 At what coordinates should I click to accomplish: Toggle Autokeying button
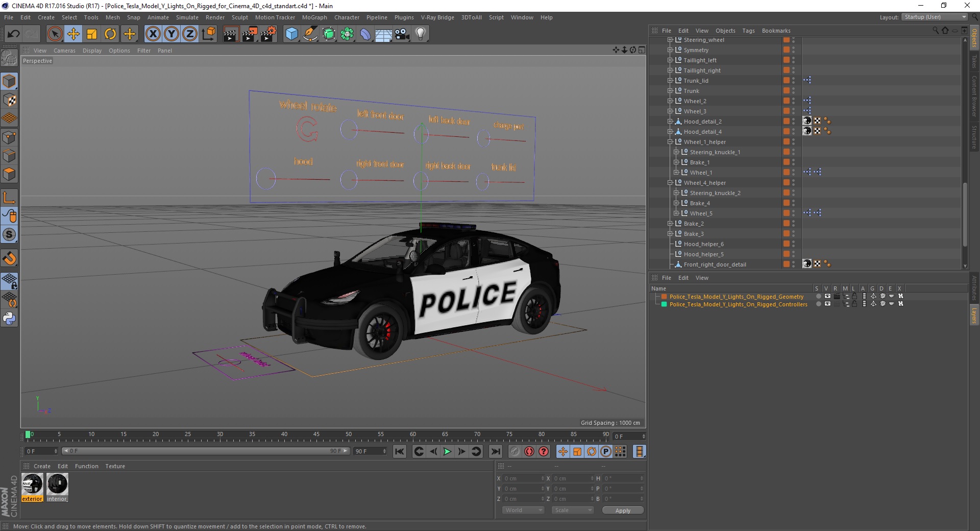529,451
